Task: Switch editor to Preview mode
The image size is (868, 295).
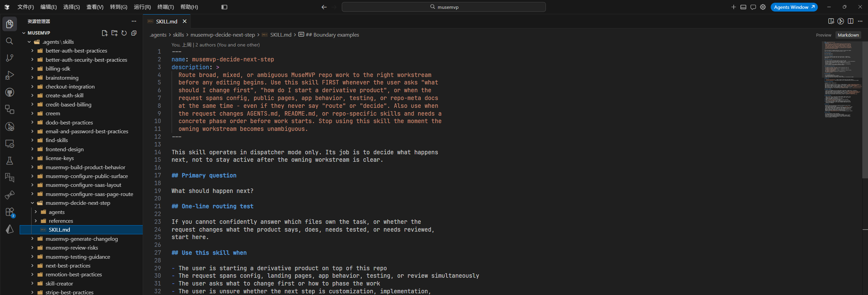Action: 823,35
